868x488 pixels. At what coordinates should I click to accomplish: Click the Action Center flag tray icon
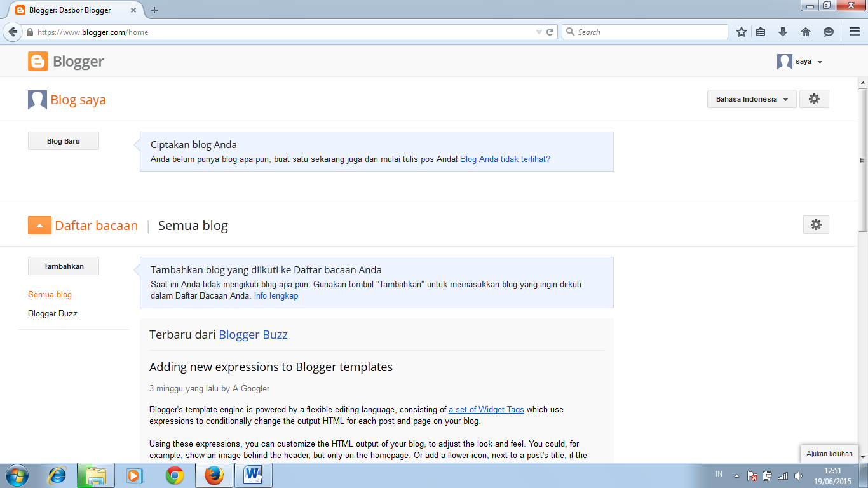tap(752, 475)
